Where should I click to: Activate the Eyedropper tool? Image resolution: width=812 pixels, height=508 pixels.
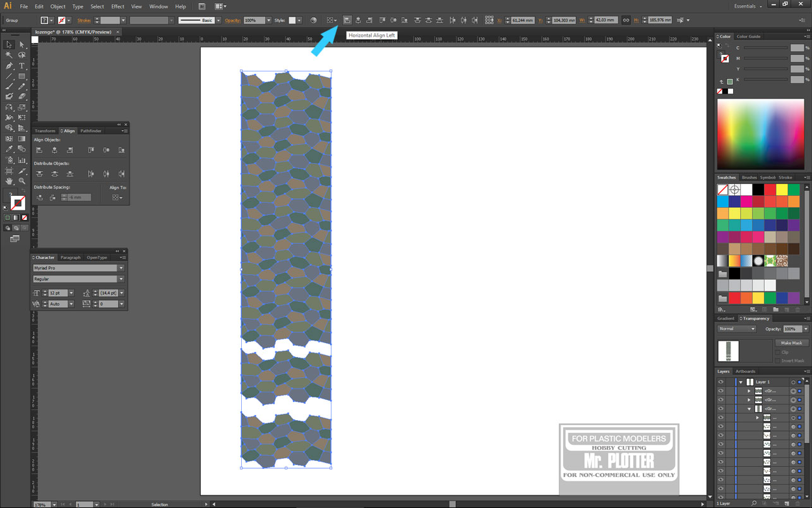point(9,149)
